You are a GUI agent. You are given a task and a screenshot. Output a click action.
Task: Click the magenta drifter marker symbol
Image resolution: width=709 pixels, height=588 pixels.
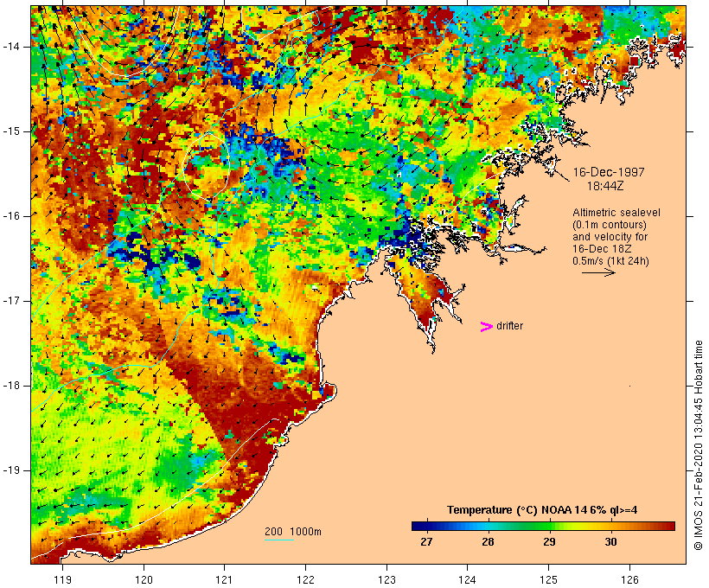click(x=486, y=327)
